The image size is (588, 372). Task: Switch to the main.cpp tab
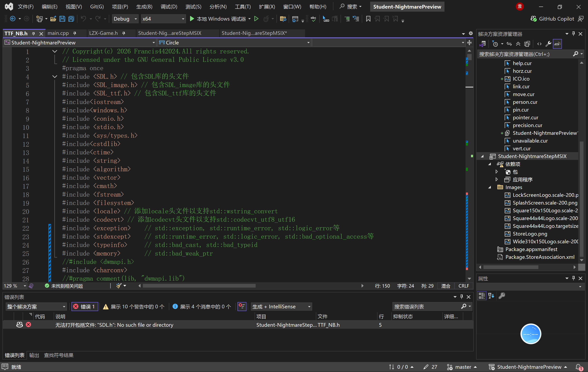pos(58,33)
